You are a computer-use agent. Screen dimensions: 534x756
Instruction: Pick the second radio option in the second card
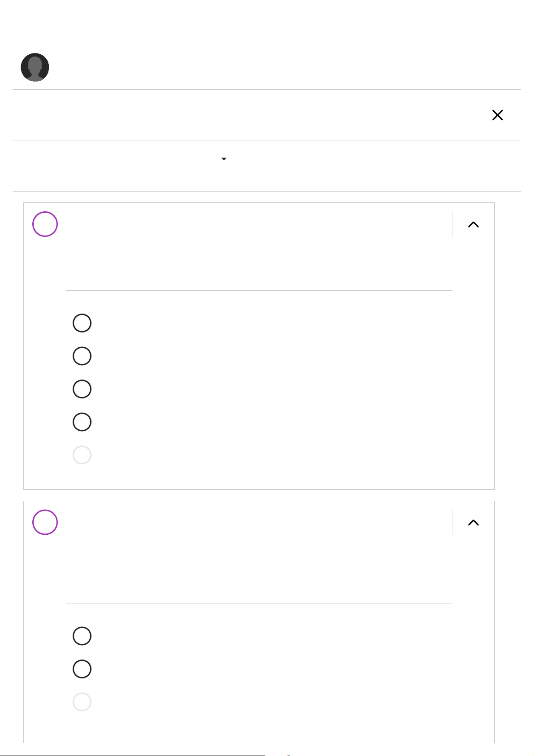tap(82, 669)
